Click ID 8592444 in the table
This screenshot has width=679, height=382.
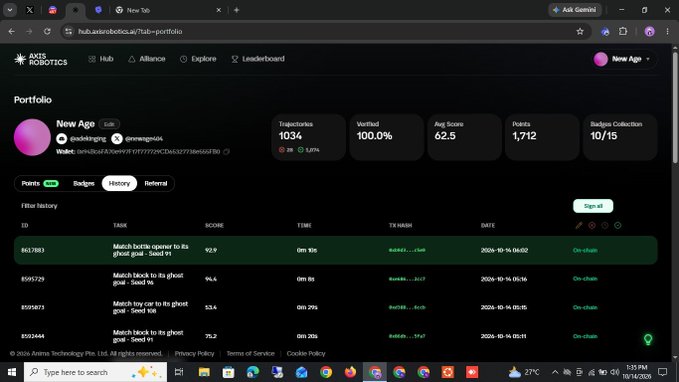(x=33, y=336)
